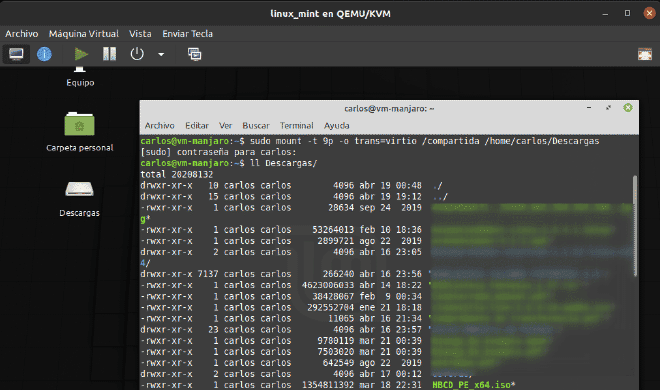Viewport: 660px width, 390px height.
Task: Open the terminal Buscar menu
Action: click(256, 125)
